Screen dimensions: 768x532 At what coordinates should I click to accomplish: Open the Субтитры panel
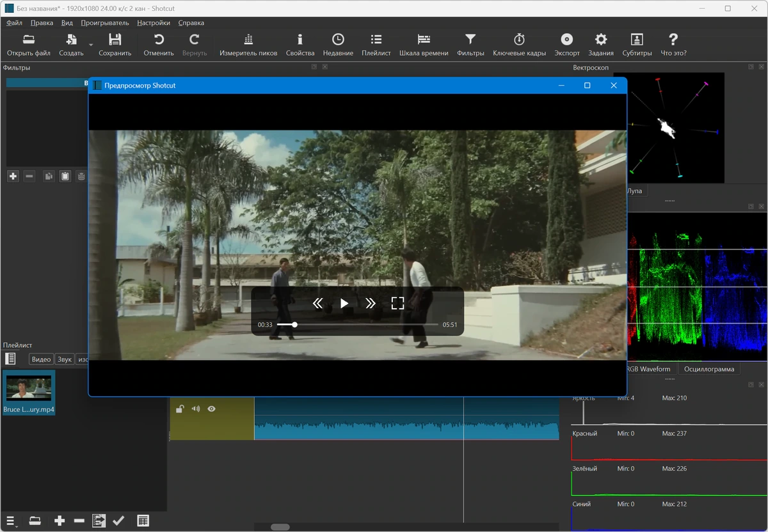tap(637, 45)
